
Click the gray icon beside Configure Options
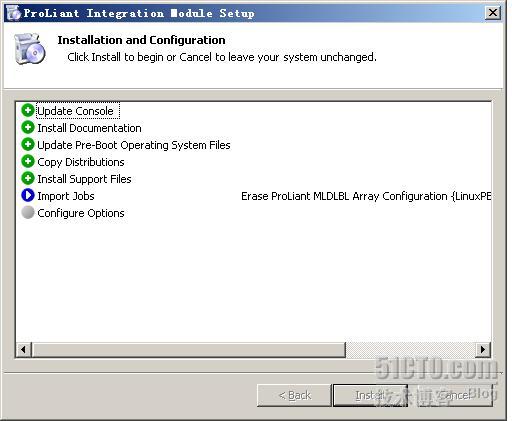click(x=28, y=212)
